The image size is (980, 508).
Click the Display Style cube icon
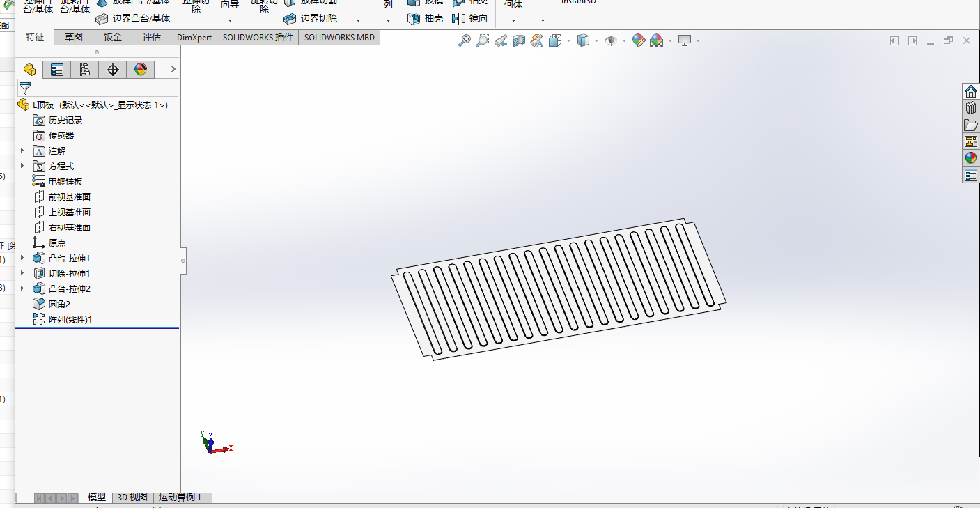[x=584, y=41]
